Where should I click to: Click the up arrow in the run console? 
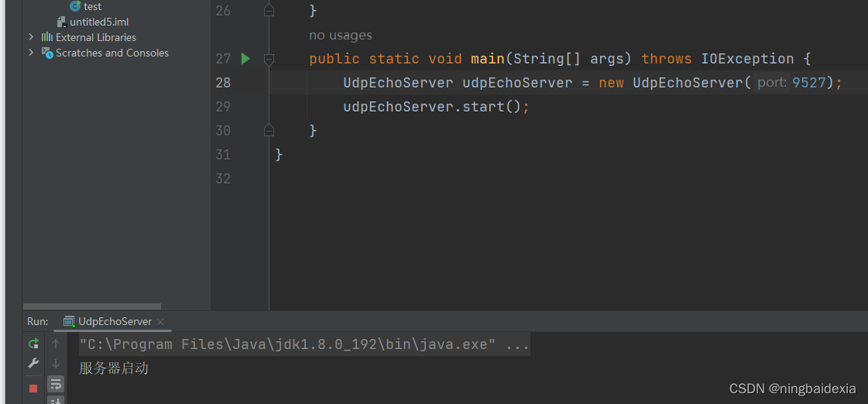[55, 344]
